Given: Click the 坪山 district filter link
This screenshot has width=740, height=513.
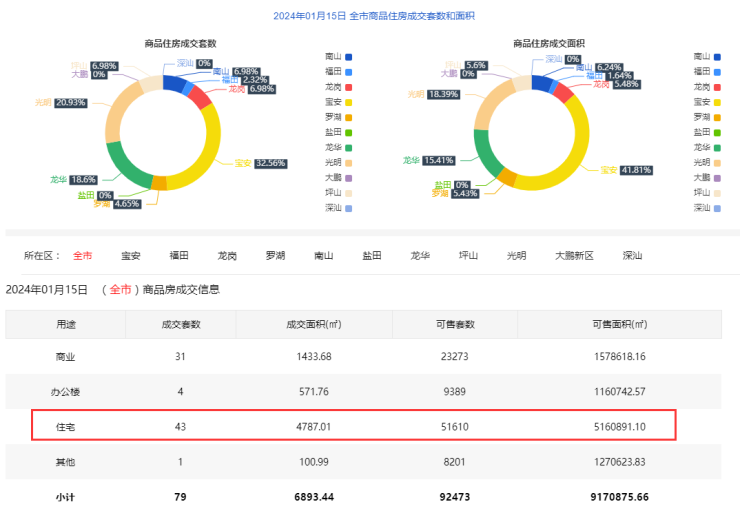Looking at the screenshot, I should [468, 256].
